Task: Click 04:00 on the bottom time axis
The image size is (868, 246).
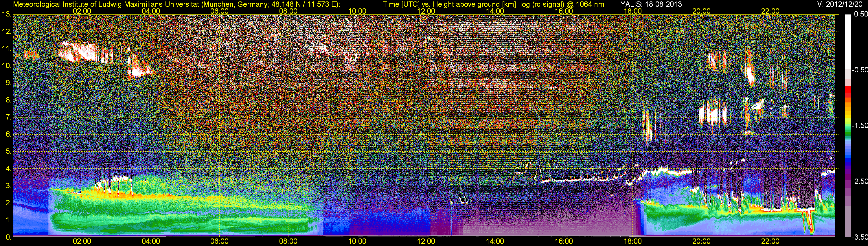Action: (x=151, y=241)
